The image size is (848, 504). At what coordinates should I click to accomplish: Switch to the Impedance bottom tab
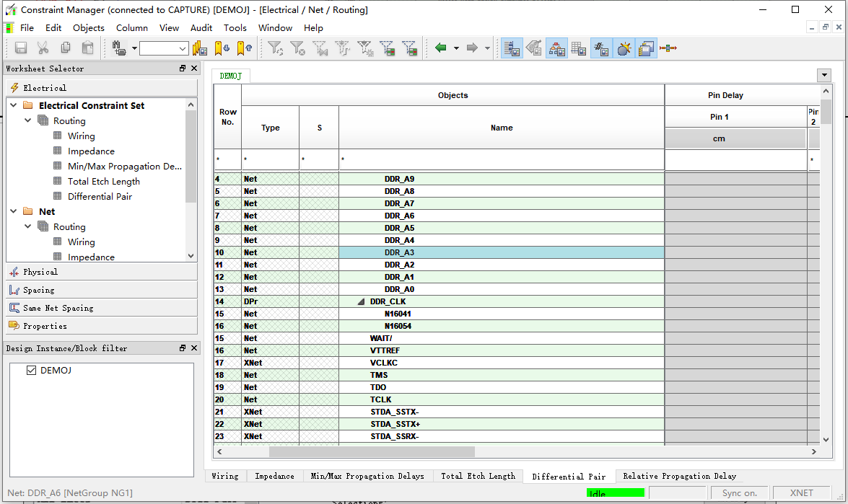[x=275, y=476]
